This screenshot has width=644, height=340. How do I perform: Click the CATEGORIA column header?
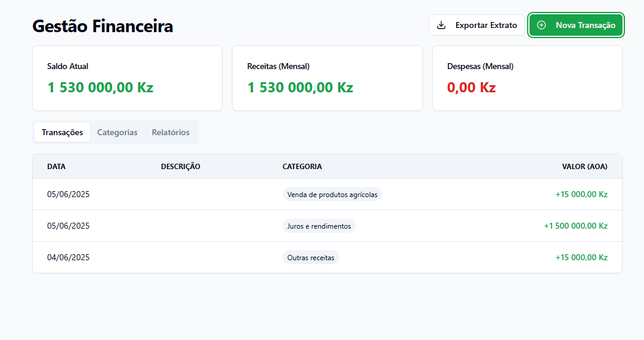pos(302,167)
